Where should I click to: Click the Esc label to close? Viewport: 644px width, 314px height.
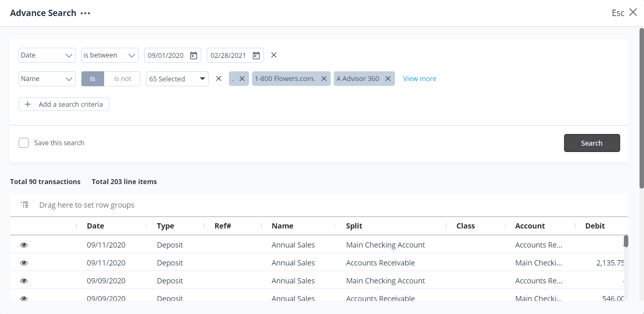pos(618,13)
